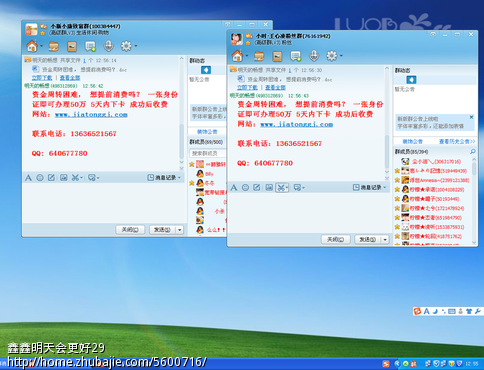Start voice chat microphone icon in left window

pos(108,46)
